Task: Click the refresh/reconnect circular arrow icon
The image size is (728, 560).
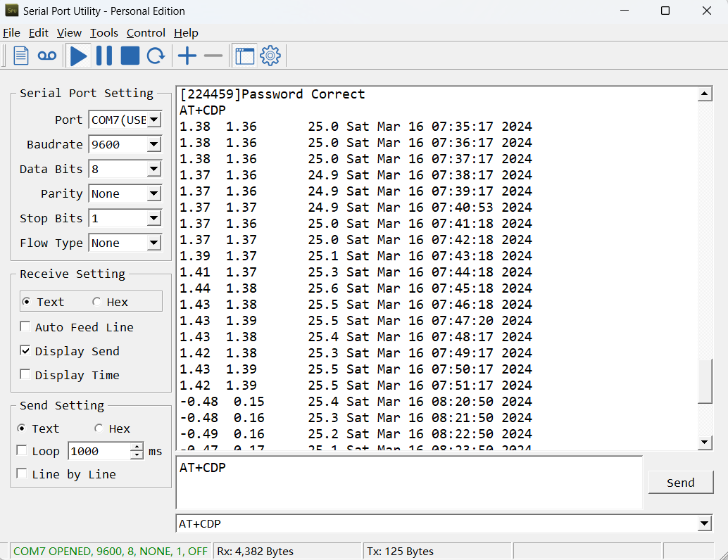Action: [x=156, y=56]
